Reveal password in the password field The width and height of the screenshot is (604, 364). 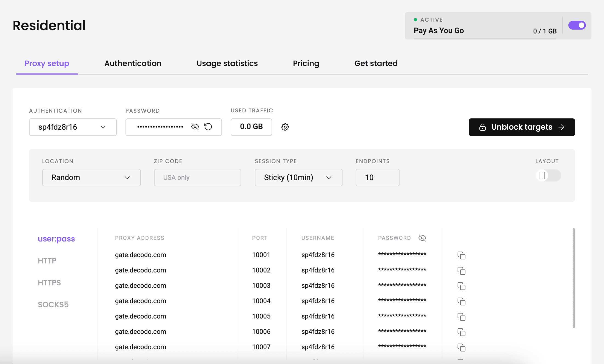coord(195,127)
